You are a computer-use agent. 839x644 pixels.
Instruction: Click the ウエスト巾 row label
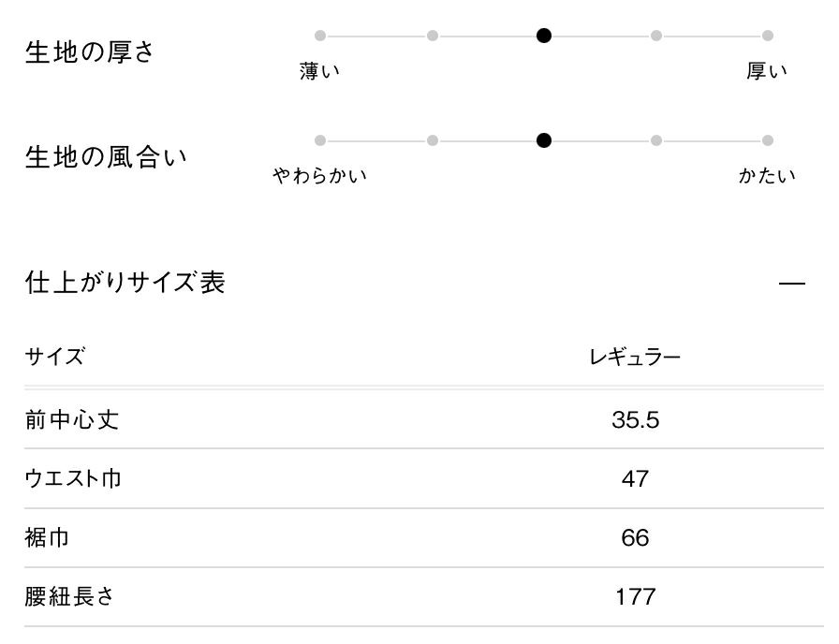pos(73,479)
